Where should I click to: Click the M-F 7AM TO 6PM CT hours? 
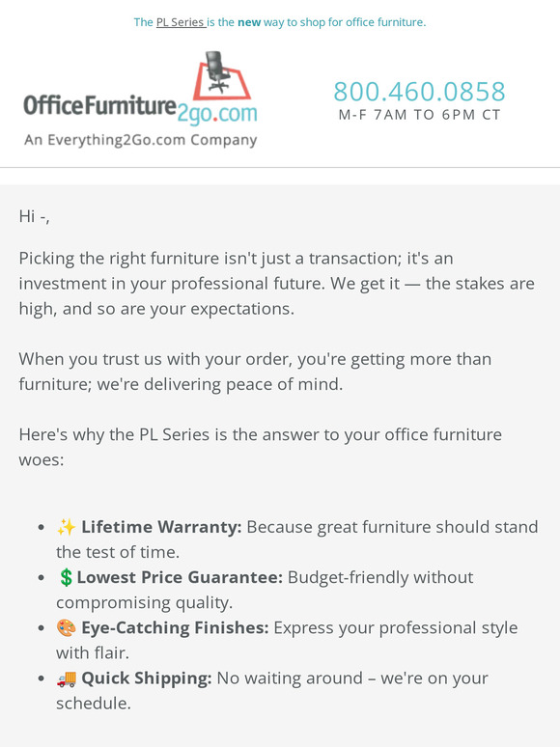click(x=419, y=115)
